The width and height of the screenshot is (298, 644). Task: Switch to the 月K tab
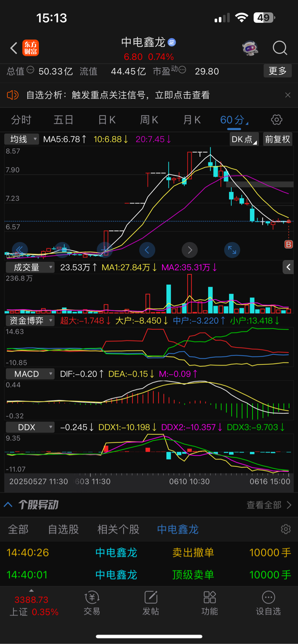point(192,120)
